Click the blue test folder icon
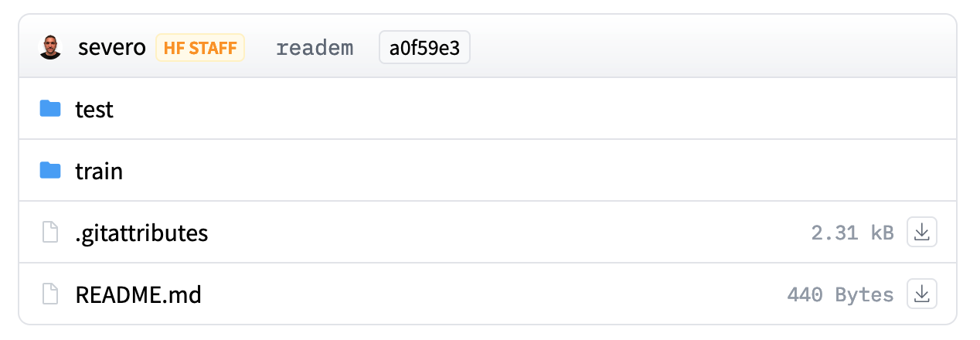Image resolution: width=980 pixels, height=340 pixels. tap(50, 109)
